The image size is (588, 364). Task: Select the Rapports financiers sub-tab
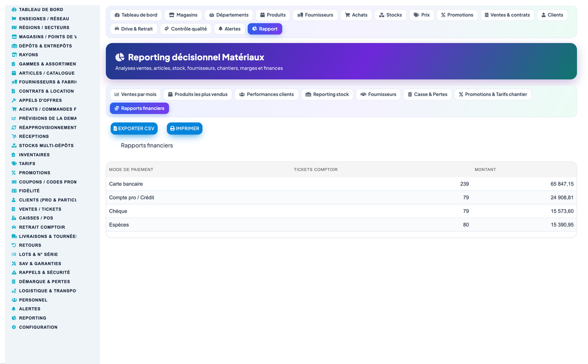(139, 108)
